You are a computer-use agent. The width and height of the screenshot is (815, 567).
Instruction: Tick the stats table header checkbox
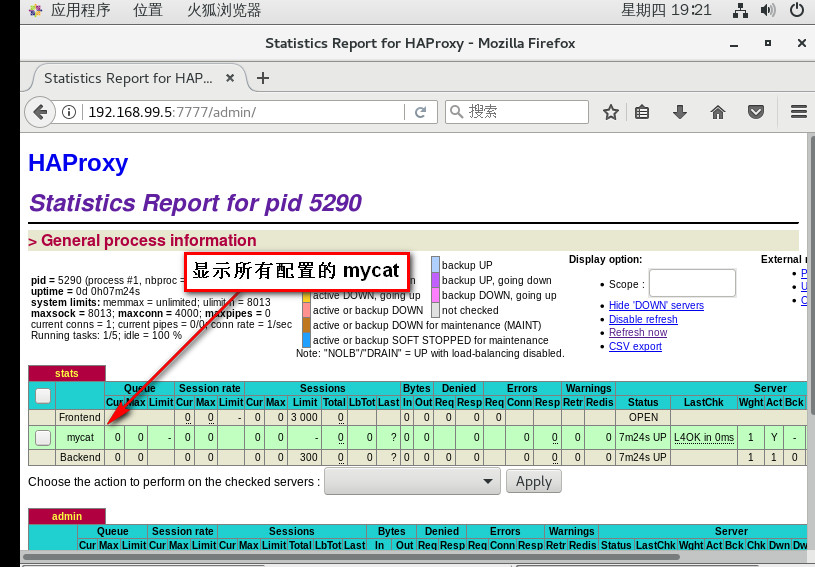[43, 395]
